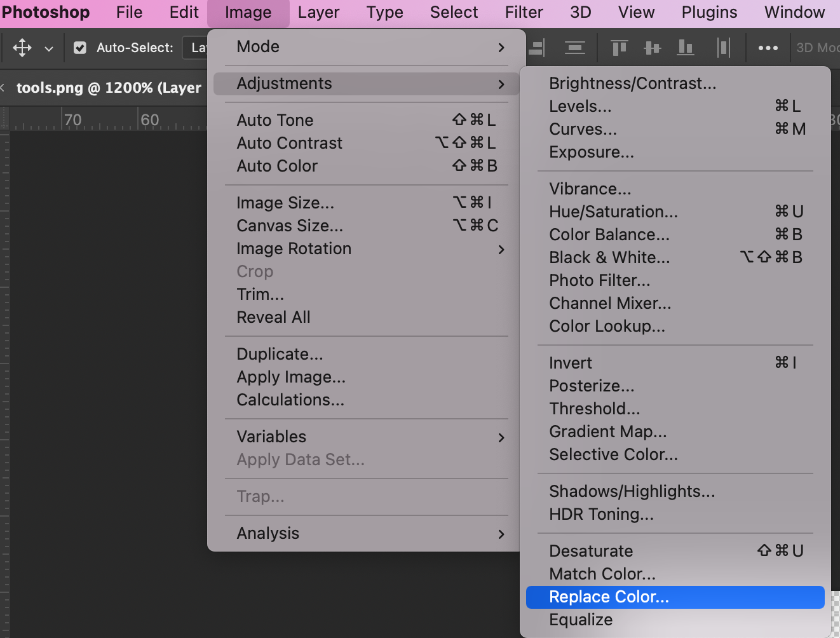Image resolution: width=840 pixels, height=638 pixels.
Task: Click the align top edges icon
Action: coord(619,48)
